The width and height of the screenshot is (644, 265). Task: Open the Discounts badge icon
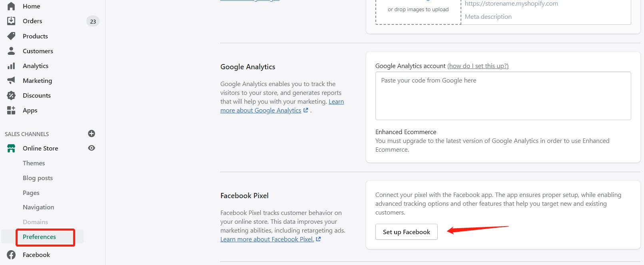click(x=11, y=95)
